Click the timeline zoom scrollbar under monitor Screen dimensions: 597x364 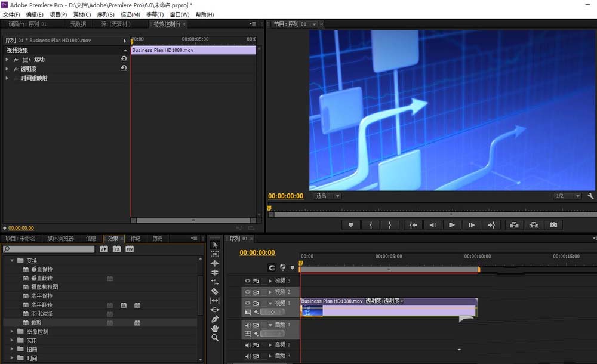(430, 215)
